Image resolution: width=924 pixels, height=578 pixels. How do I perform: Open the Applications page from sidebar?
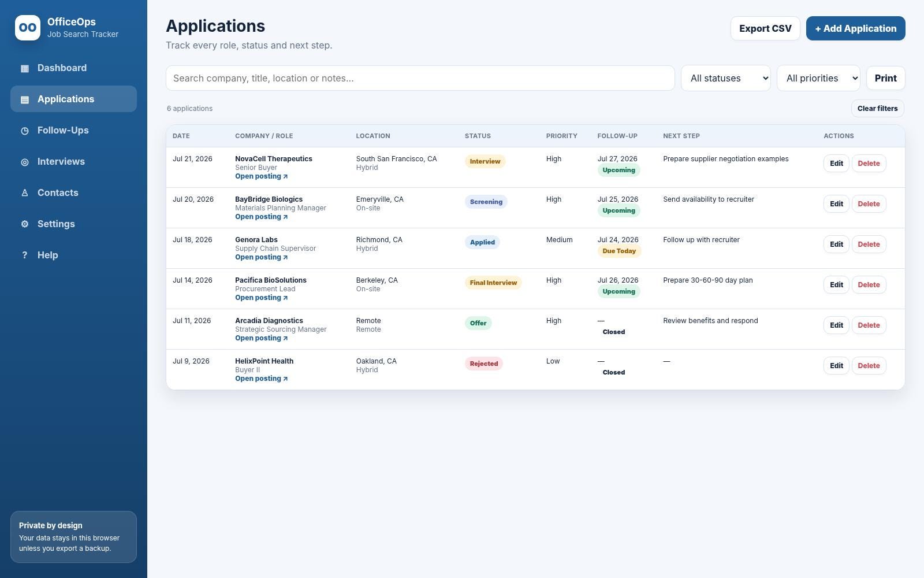point(73,99)
